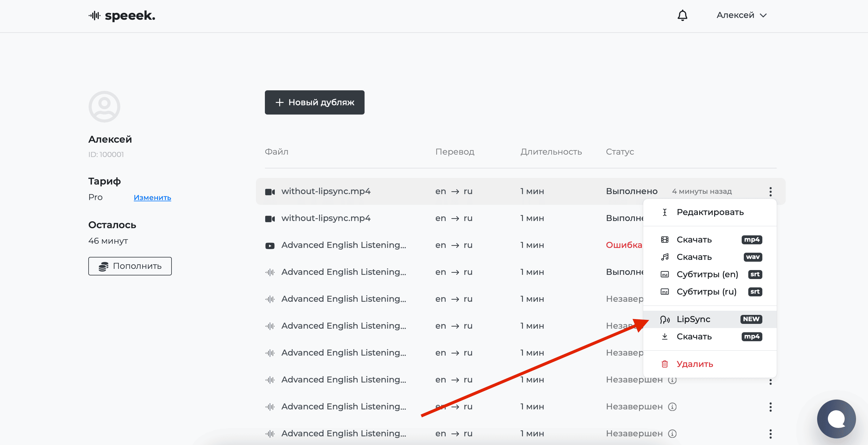Open three-dot menu of last row
This screenshot has height=445, width=868.
770,434
